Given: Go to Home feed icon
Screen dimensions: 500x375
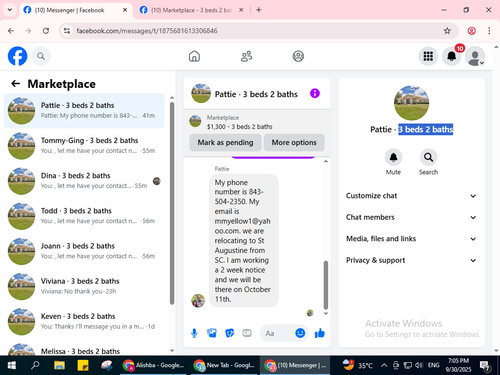Looking at the screenshot, I should (194, 56).
